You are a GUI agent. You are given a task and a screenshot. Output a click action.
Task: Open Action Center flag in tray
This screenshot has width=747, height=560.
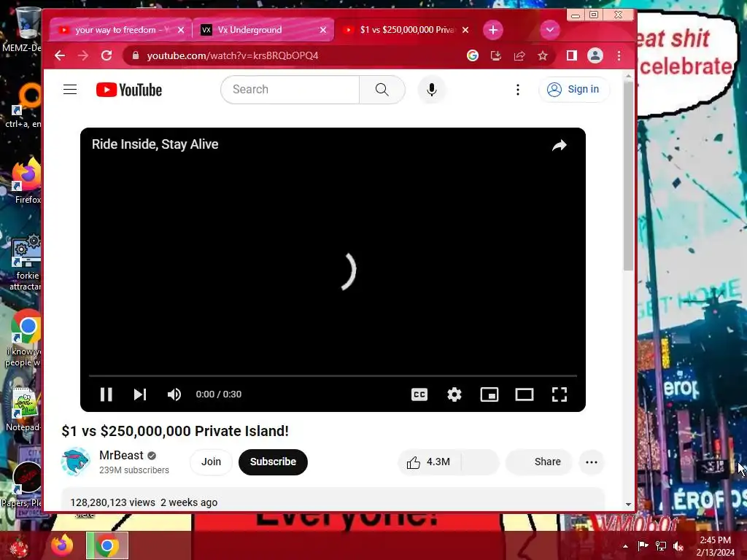(x=643, y=546)
